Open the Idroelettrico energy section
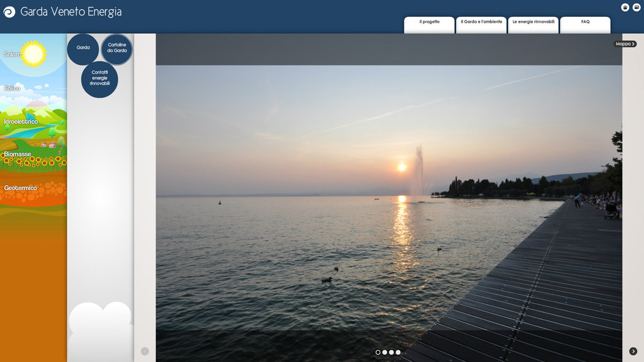The height and width of the screenshot is (362, 644). coord(21,122)
